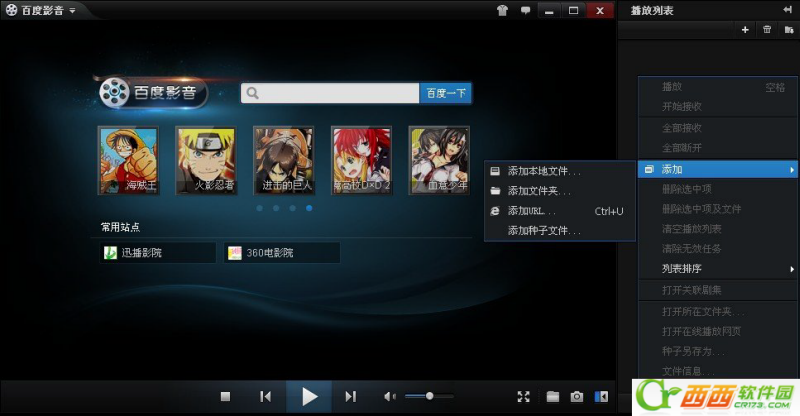Open the feedback speech bubble icon
Screen dimensions: 800x416
point(525,10)
